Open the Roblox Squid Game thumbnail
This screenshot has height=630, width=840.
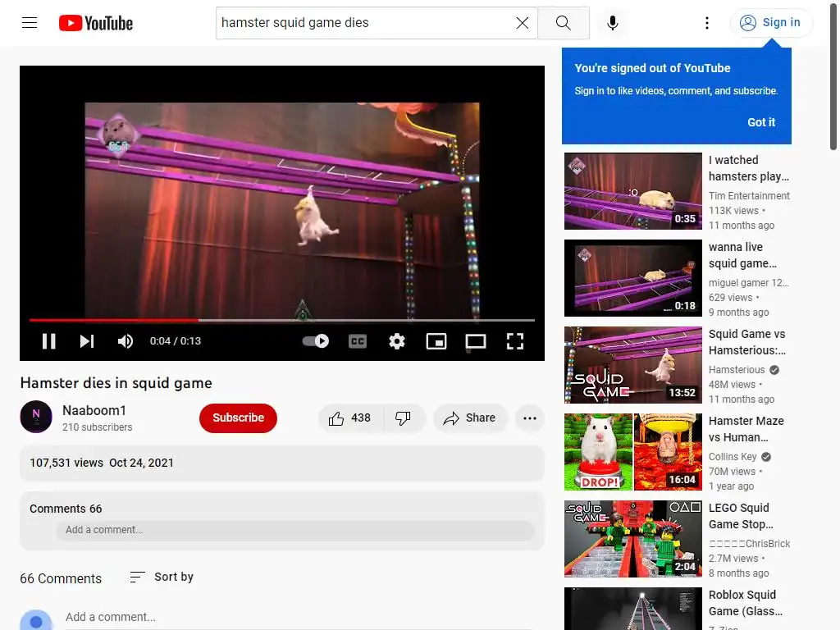(x=632, y=609)
